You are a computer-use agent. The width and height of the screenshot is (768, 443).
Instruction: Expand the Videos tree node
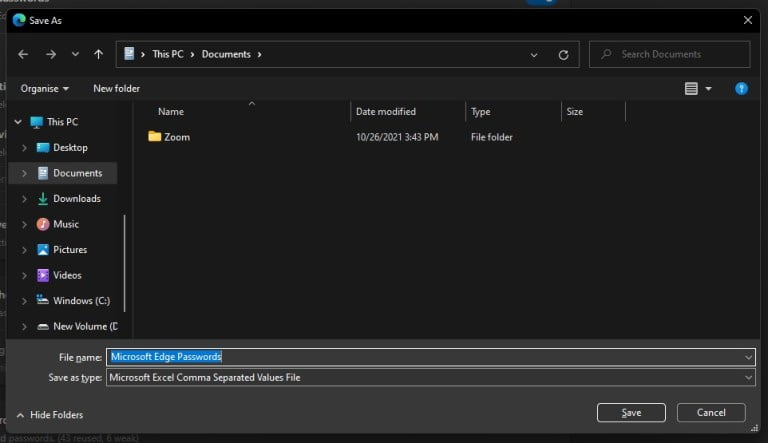pyautogui.click(x=24, y=275)
